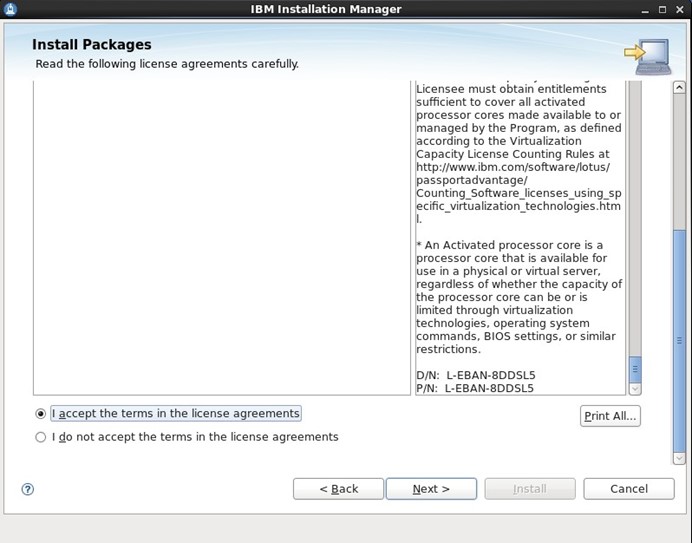Open help with the question mark icon
The image size is (692, 543).
(28, 489)
